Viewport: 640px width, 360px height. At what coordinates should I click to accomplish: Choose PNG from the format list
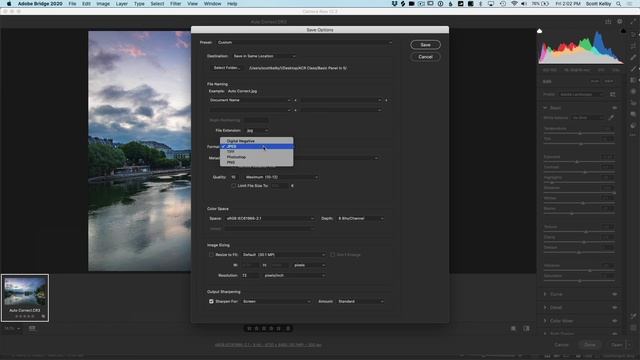(257, 162)
